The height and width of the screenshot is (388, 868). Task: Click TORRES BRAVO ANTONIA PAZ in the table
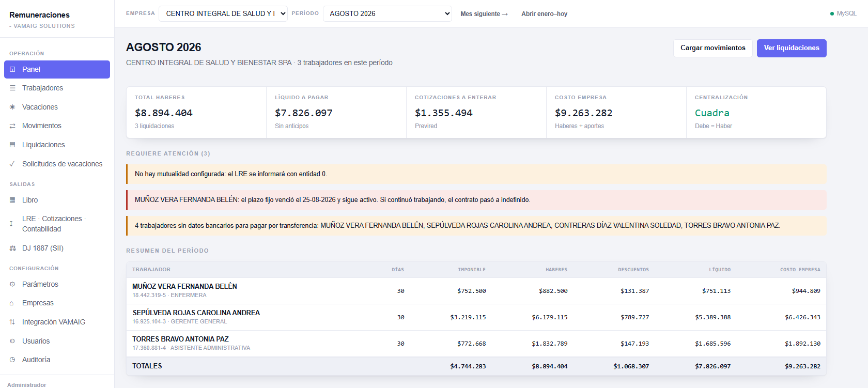180,339
